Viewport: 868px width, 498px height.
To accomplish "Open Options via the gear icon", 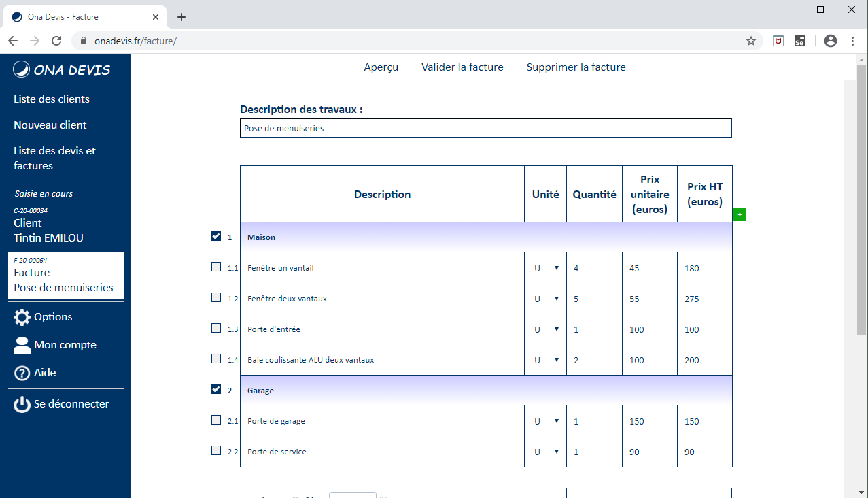I will [22, 317].
